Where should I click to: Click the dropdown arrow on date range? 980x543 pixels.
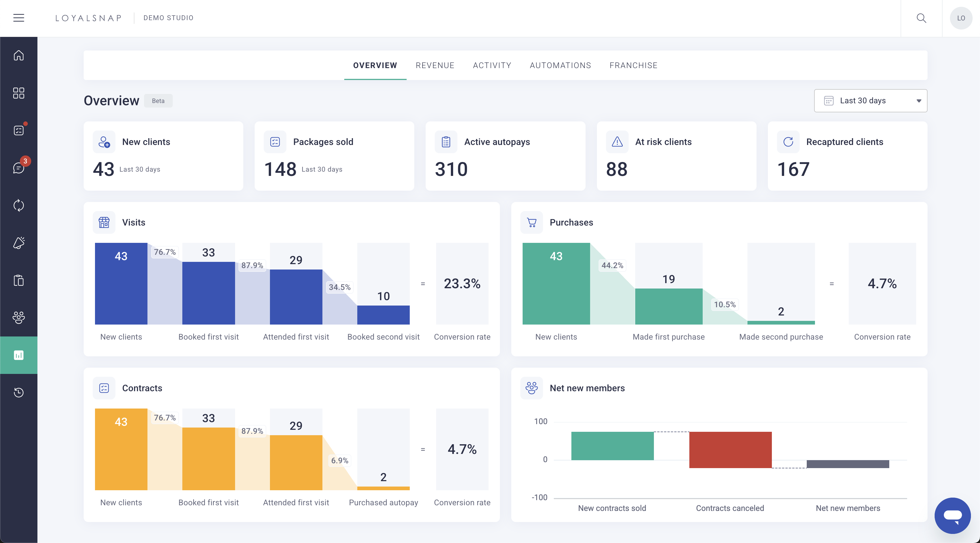918,101
